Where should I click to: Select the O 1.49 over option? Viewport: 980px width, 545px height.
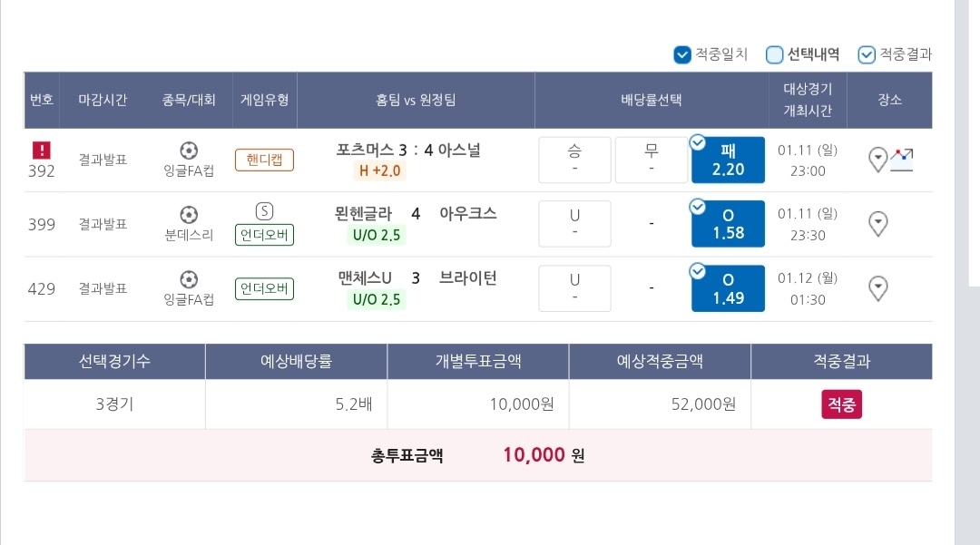728,288
